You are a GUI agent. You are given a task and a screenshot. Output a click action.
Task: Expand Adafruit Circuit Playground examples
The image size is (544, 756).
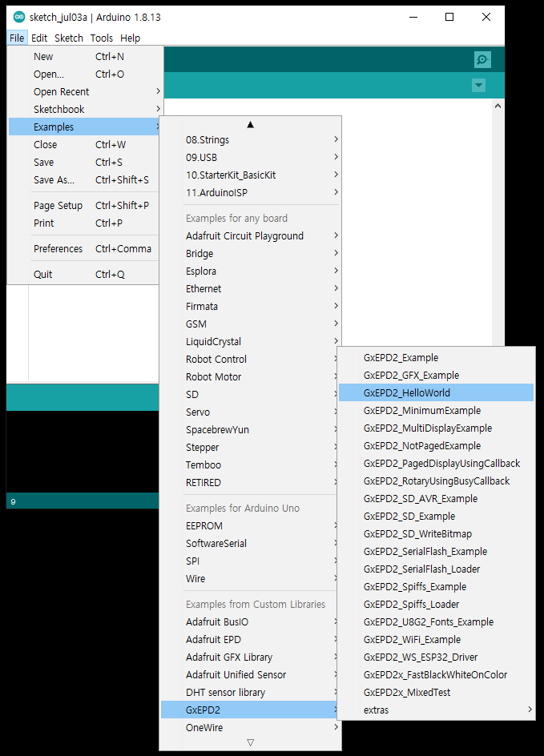[x=250, y=235]
